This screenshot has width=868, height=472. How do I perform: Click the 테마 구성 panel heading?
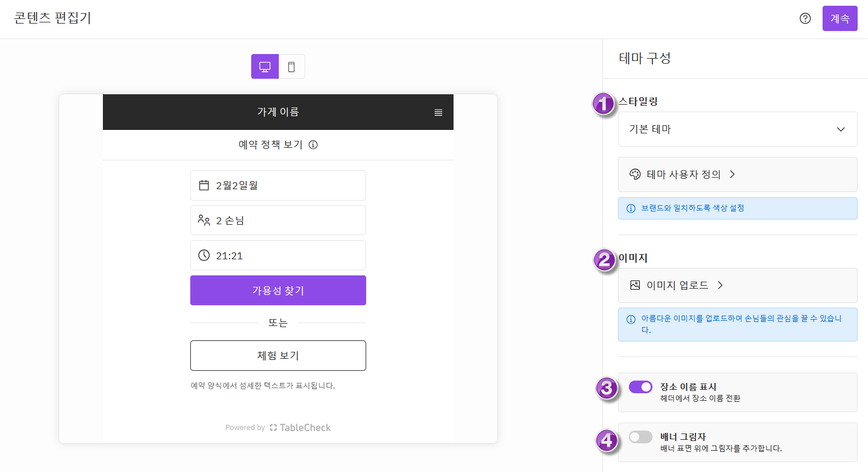pyautogui.click(x=645, y=58)
